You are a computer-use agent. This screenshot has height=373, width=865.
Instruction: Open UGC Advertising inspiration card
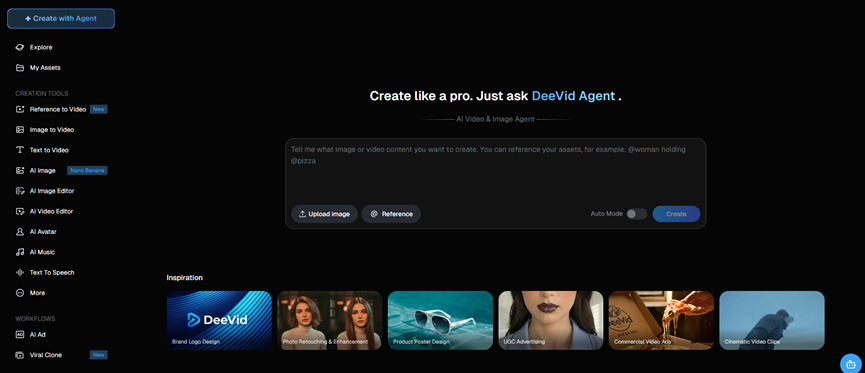[551, 321]
